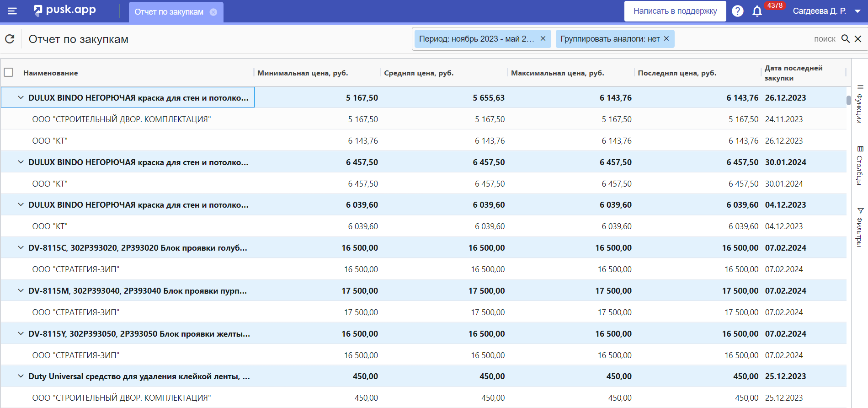This screenshot has height=408, width=868.
Task: Select ООО "СТРАТЕГИЯ-ЗИП" row priced 17 500,00
Action: 423,312
